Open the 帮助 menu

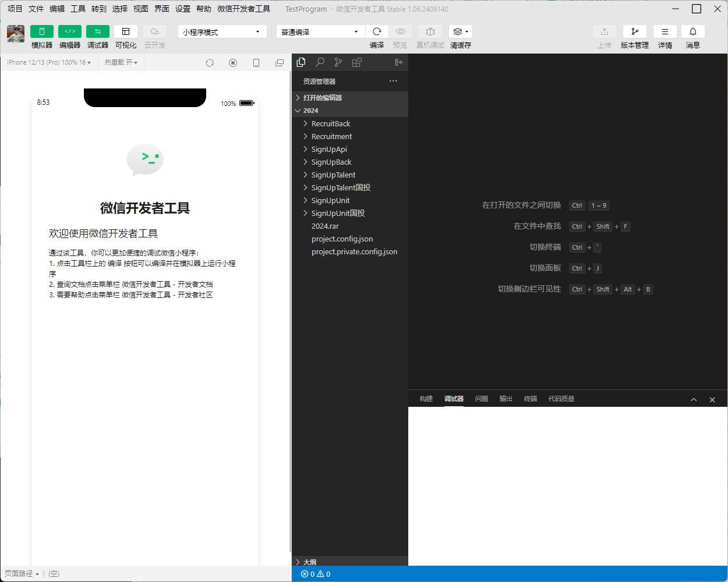pyautogui.click(x=204, y=9)
